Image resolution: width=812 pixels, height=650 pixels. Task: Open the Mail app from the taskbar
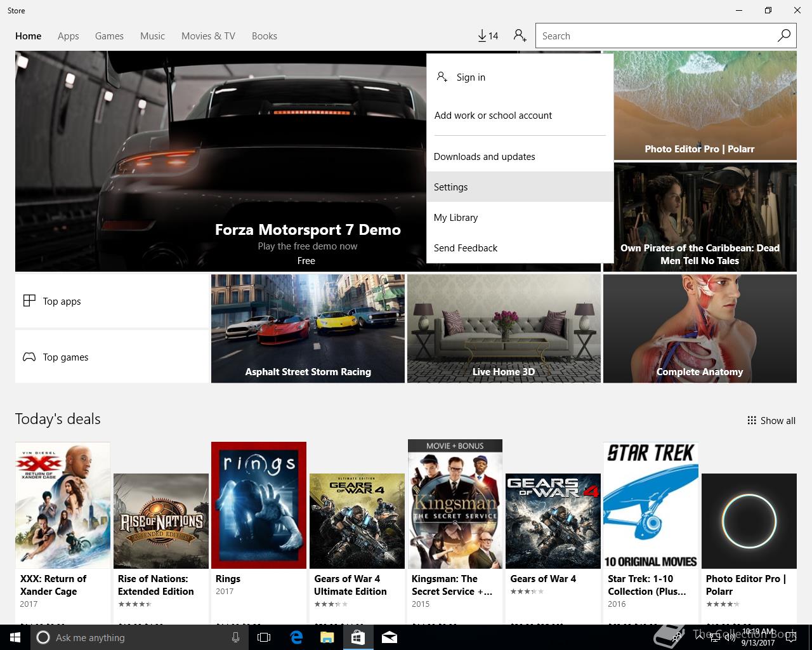tap(390, 637)
